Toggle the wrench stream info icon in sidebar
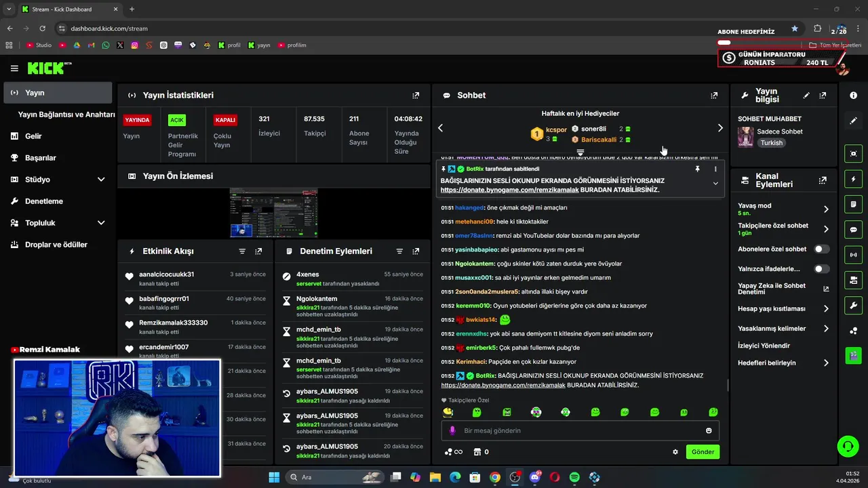This screenshot has height=488, width=868. point(854,305)
